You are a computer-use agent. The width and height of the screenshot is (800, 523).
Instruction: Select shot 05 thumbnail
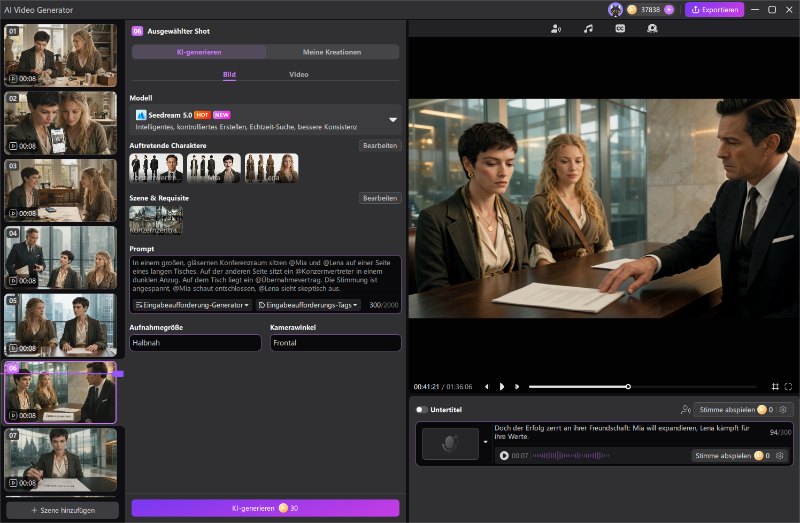(61, 325)
